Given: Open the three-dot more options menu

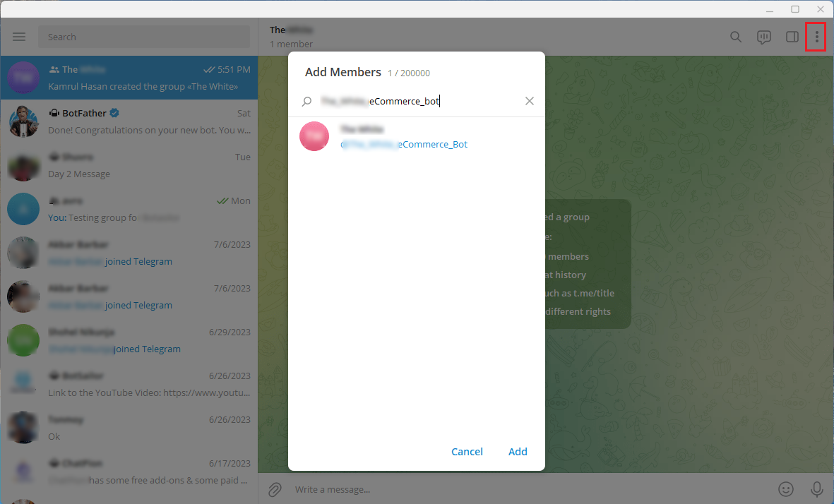Looking at the screenshot, I should point(816,37).
